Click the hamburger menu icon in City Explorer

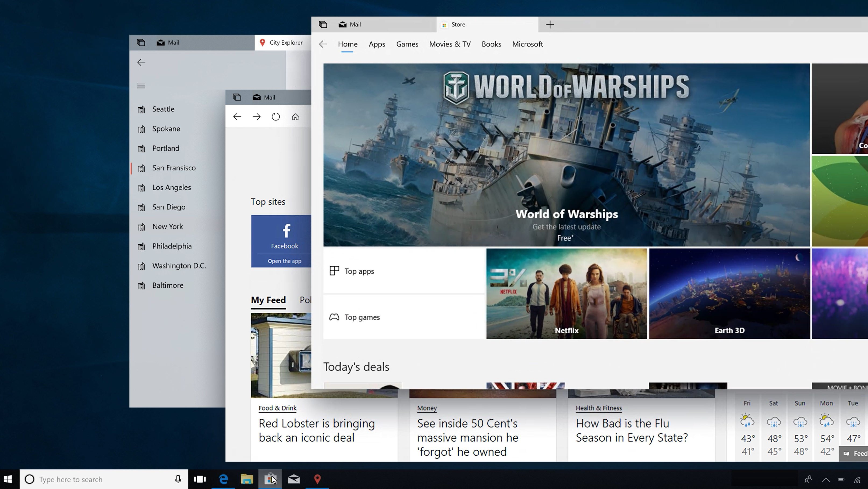141,86
